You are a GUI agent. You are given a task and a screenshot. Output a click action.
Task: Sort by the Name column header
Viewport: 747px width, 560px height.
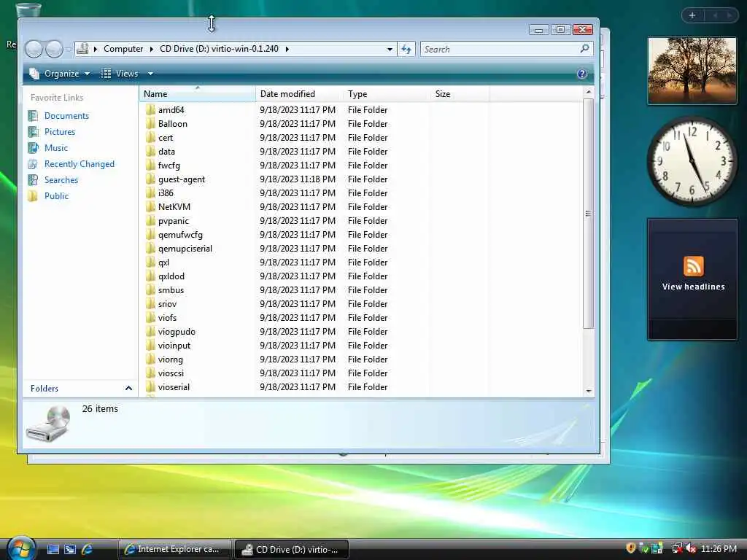click(x=197, y=94)
